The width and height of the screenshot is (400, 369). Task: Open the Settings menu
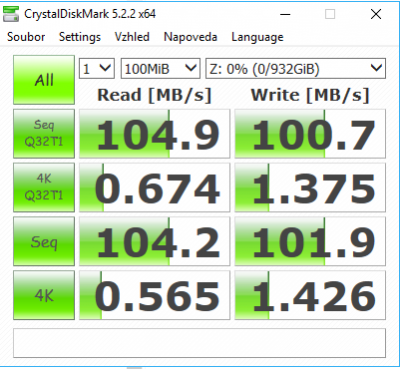coord(80,37)
